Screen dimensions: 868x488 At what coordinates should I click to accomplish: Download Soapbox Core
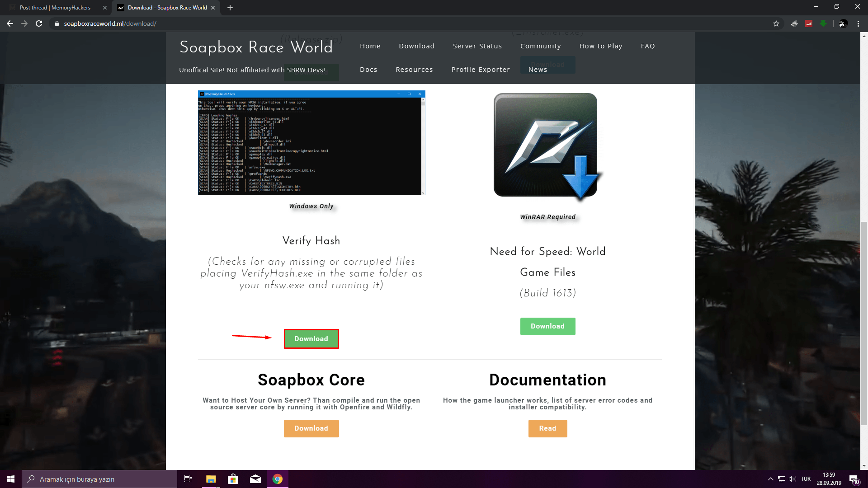311,428
